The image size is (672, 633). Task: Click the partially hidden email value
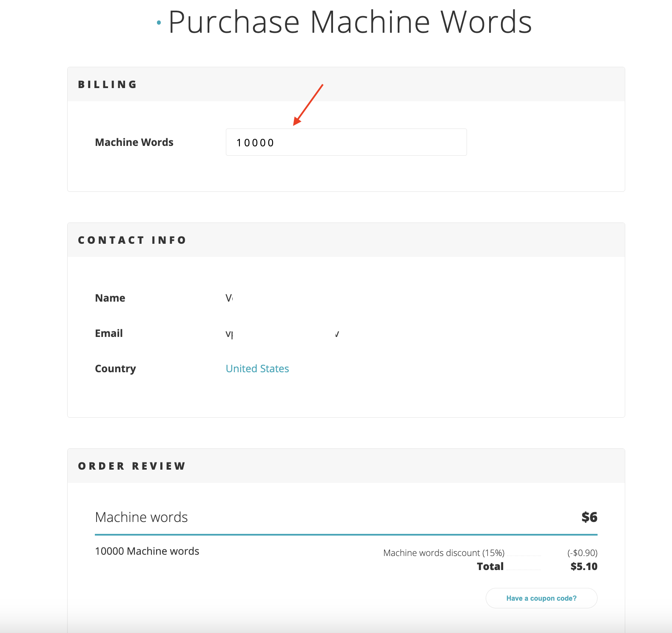tap(230, 334)
